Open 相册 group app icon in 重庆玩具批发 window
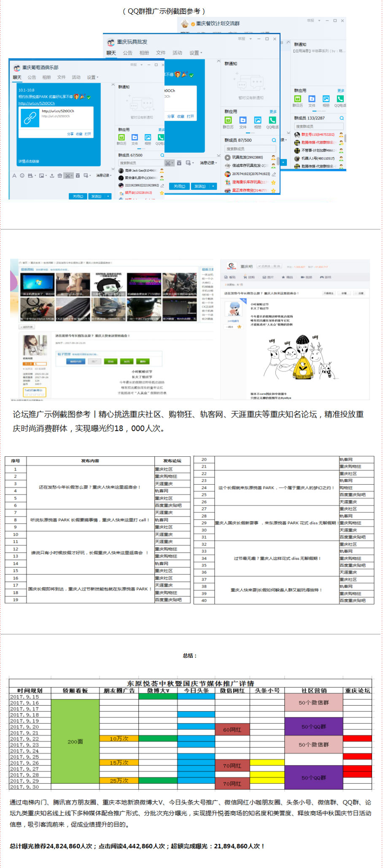 coord(258,120)
